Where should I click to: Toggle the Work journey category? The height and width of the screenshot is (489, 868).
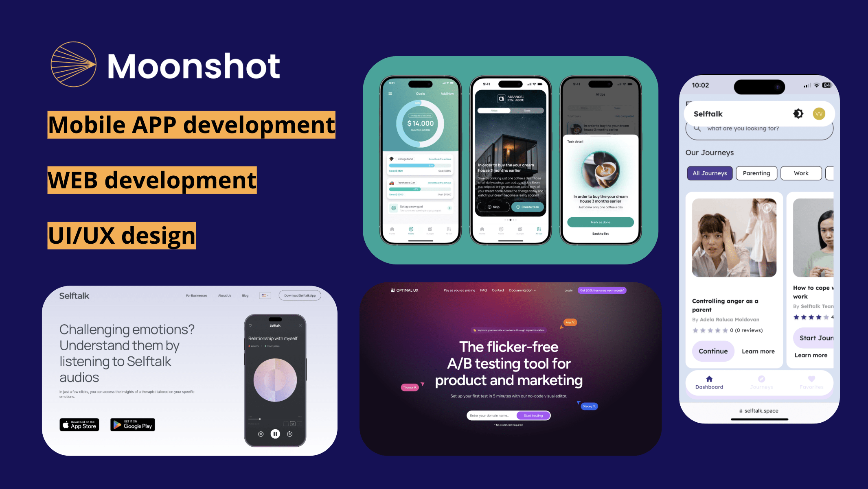[801, 173]
